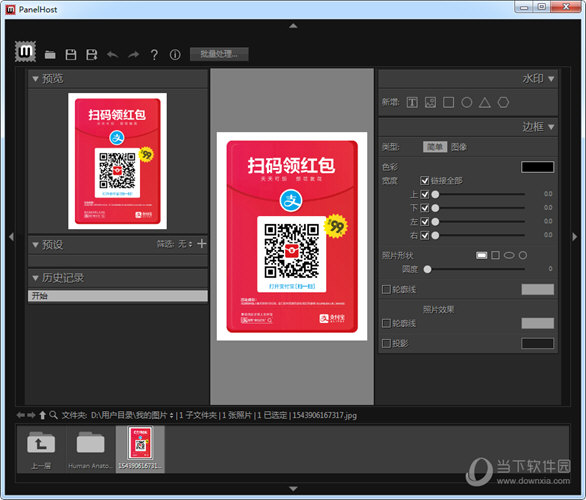Open help with the question mark icon
This screenshot has height=500, width=586.
[x=154, y=55]
